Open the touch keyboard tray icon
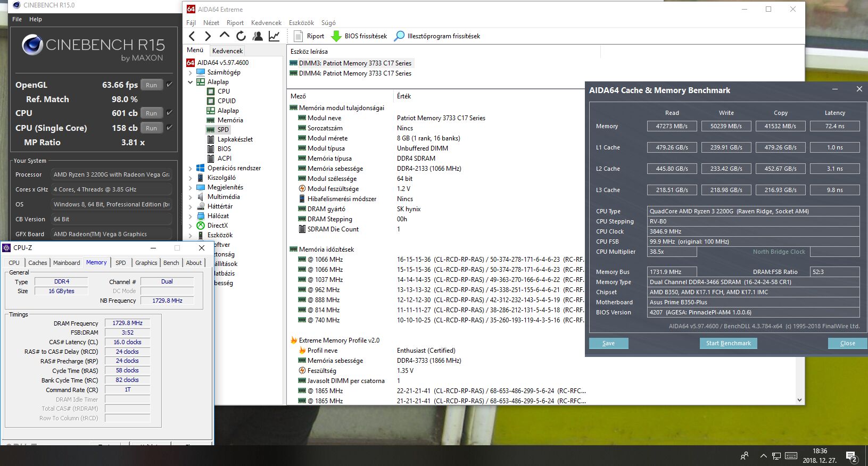The image size is (868, 466). click(x=791, y=456)
